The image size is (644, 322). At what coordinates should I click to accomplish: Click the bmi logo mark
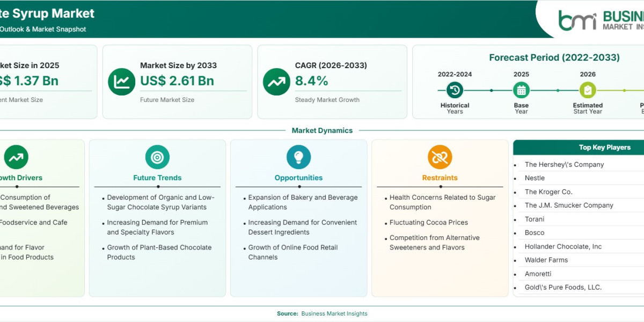point(577,20)
